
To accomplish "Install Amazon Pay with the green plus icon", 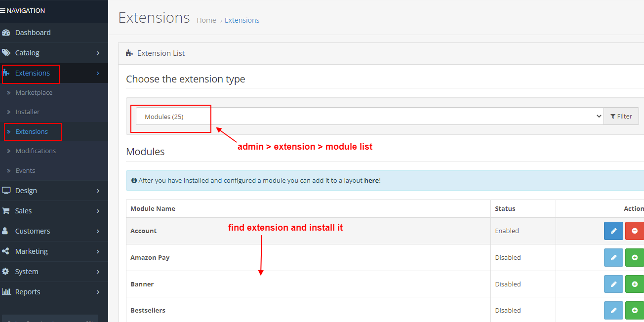I will 635,257.
